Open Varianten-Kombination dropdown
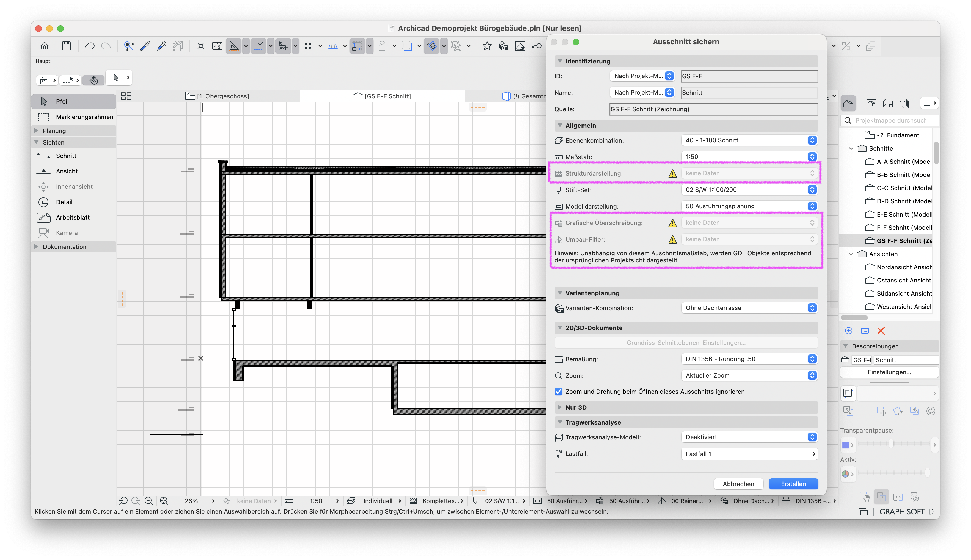Viewport: 971px width, 560px height. pyautogui.click(x=749, y=308)
